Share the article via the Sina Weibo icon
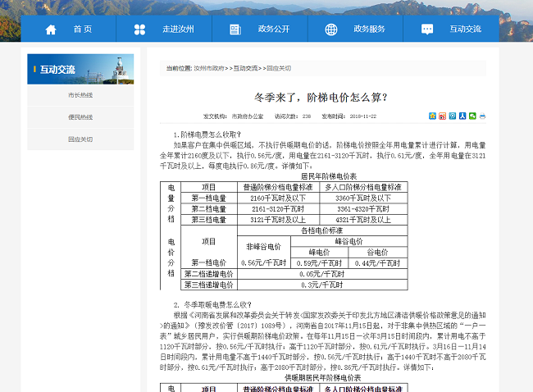The image size is (533, 392). [442, 116]
